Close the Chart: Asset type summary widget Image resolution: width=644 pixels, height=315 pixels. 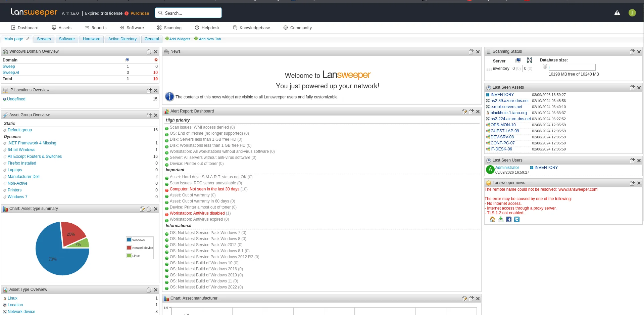(x=156, y=209)
